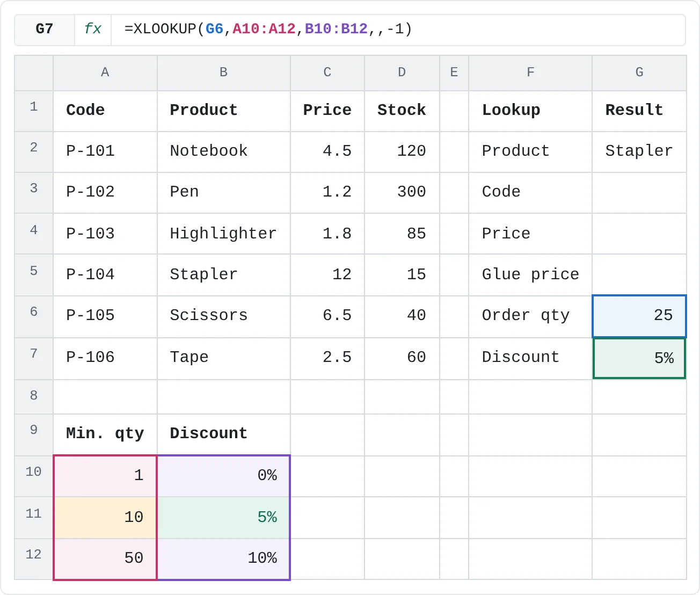Select the "Min. qty" header cell
The image size is (700, 595).
coord(105,435)
